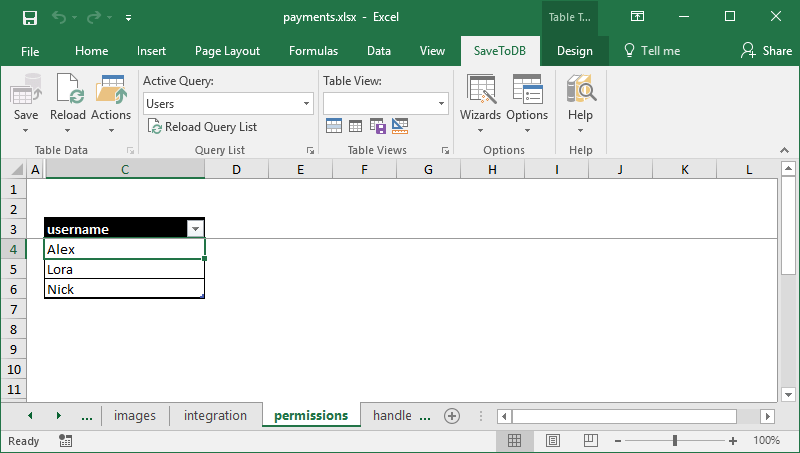
Task: Select the username header cell
Action: pos(124,229)
